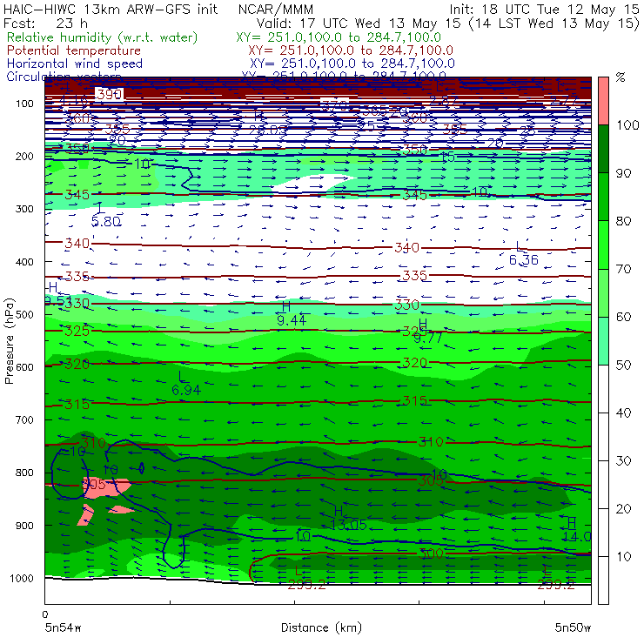Click 'Init: 18 UTC Tue 12 May 15'
This screenshot has width=644, height=644.
click(x=544, y=10)
